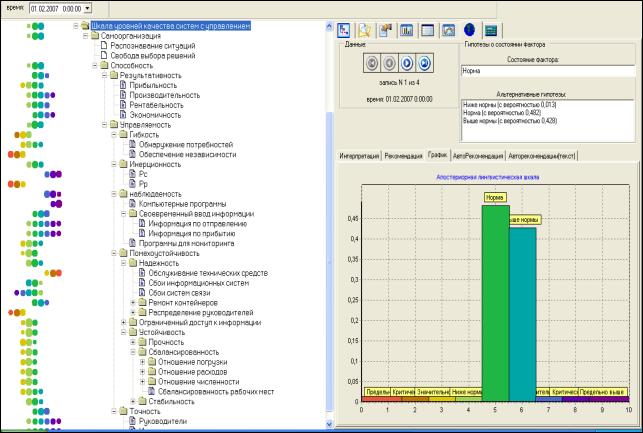Collapse the Гибкость tree node
The image size is (643, 433).
(114, 134)
